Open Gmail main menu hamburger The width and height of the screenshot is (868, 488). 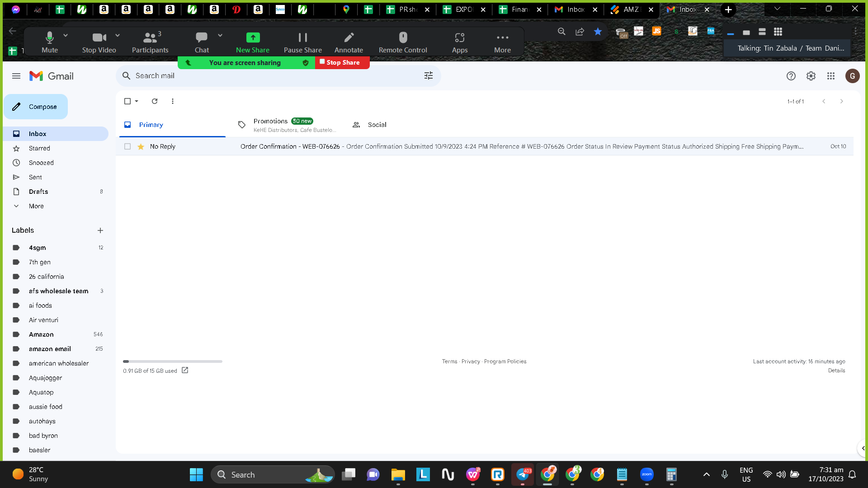click(16, 76)
